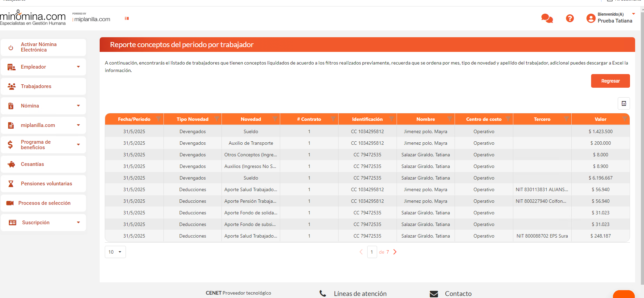Open filter icon on Novedad column
644x298 pixels.
point(275,119)
